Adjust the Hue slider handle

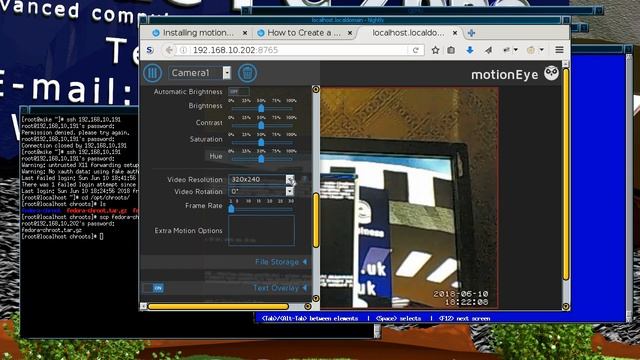pyautogui.click(x=261, y=159)
